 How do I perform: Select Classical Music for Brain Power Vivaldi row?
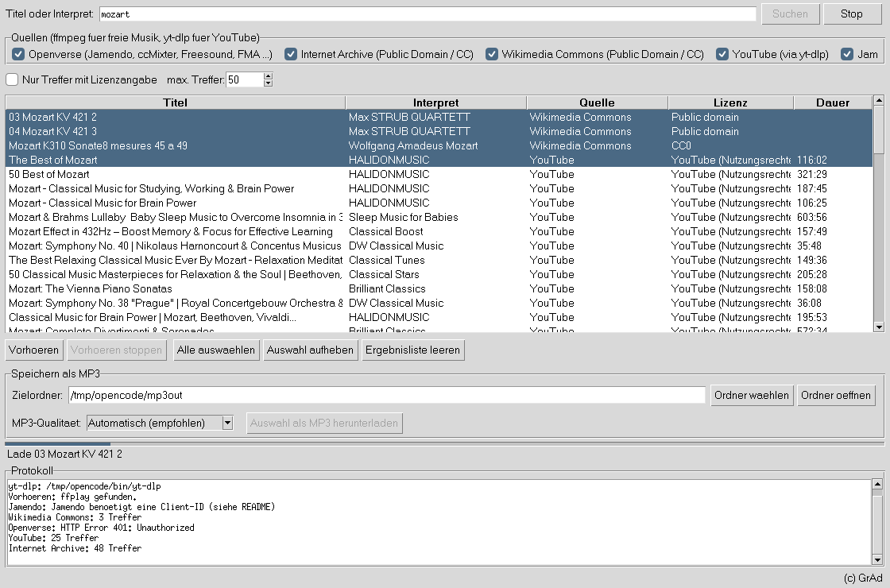439,317
